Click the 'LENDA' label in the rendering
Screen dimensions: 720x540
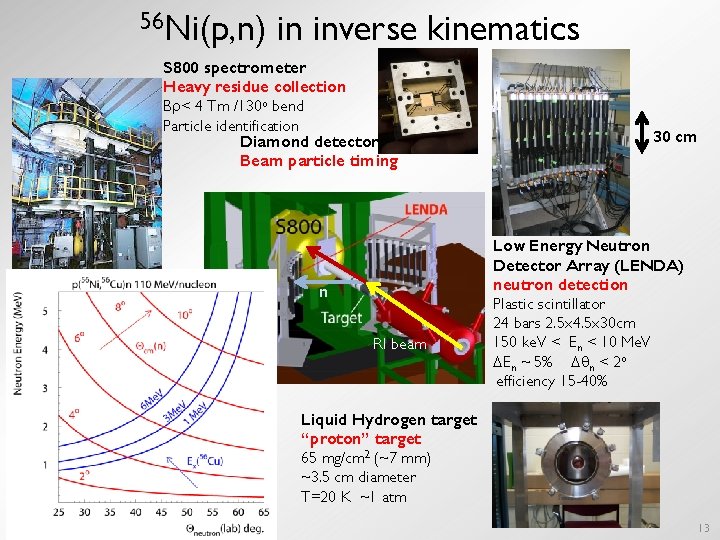coord(426,209)
